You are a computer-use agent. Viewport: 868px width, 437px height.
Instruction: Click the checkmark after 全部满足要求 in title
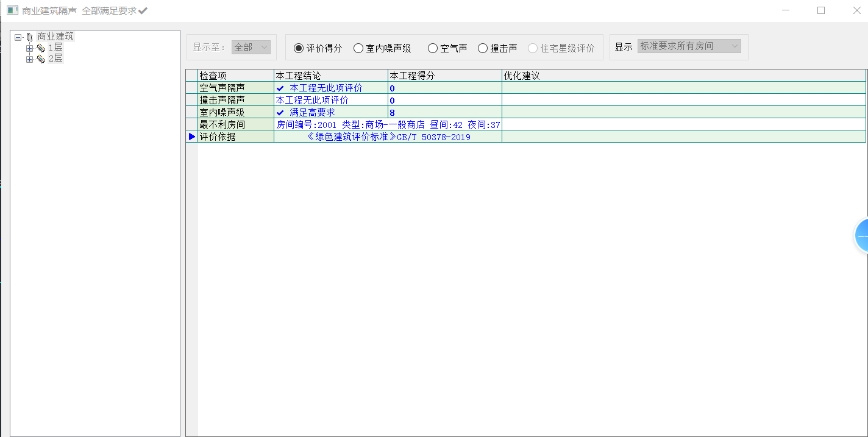(x=143, y=11)
